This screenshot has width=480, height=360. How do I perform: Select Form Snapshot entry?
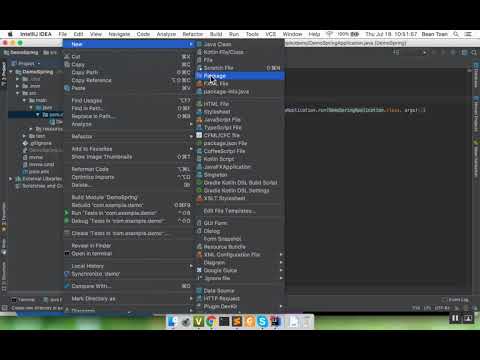coord(222,239)
